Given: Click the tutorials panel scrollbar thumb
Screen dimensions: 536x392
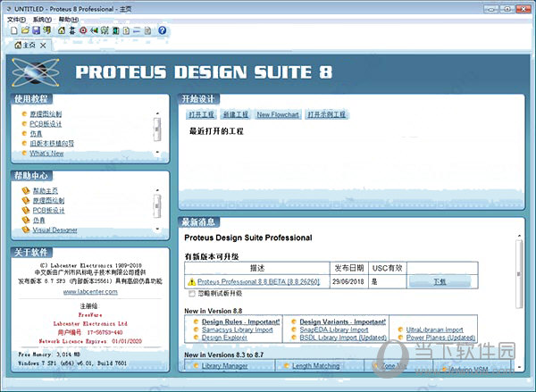Looking at the screenshot, I should coord(157,129).
